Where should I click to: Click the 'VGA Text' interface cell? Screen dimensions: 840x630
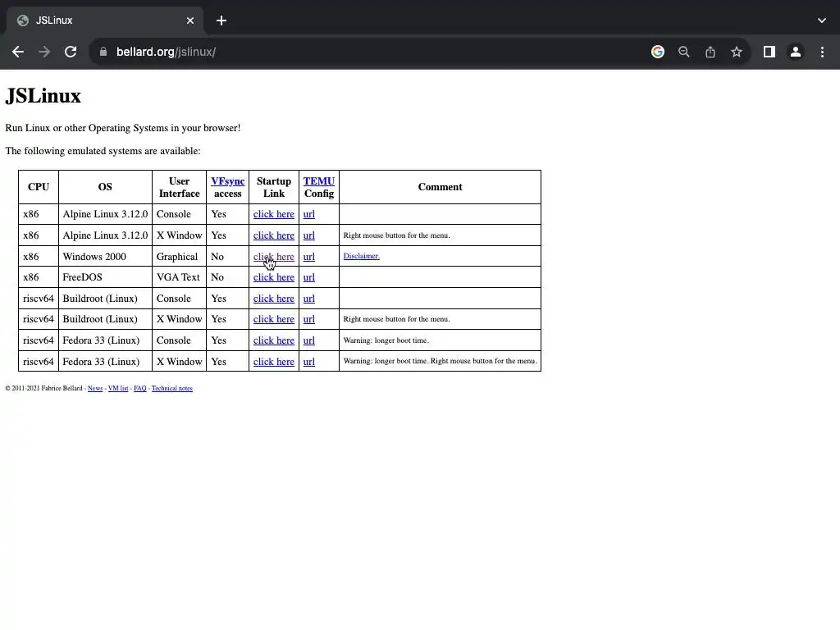coord(178,277)
